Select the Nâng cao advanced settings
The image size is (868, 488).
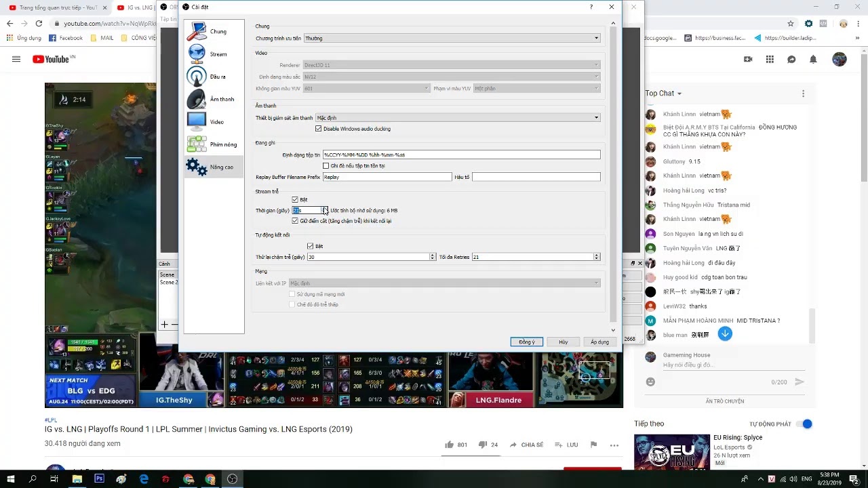[x=213, y=167]
